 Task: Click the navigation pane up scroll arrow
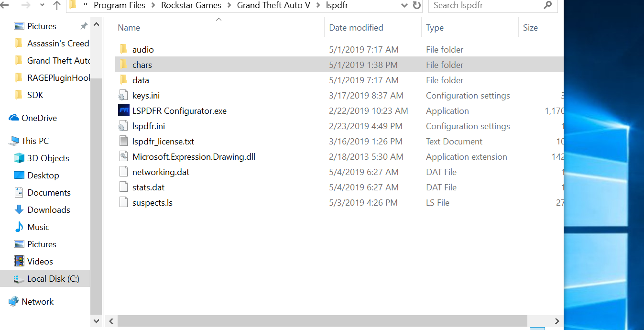(96, 24)
